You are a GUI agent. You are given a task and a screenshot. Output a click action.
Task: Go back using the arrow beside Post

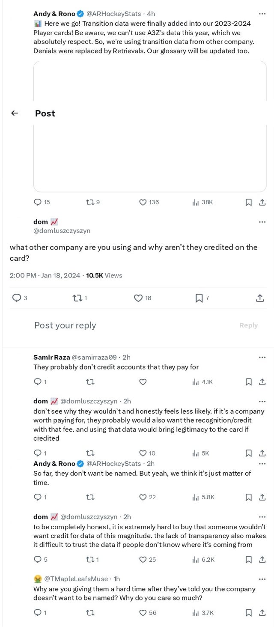click(15, 113)
